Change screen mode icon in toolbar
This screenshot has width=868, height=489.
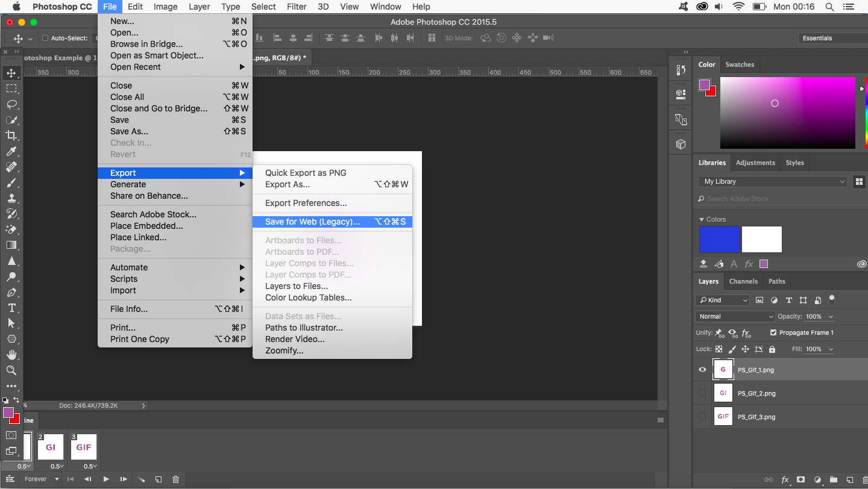pyautogui.click(x=11, y=450)
